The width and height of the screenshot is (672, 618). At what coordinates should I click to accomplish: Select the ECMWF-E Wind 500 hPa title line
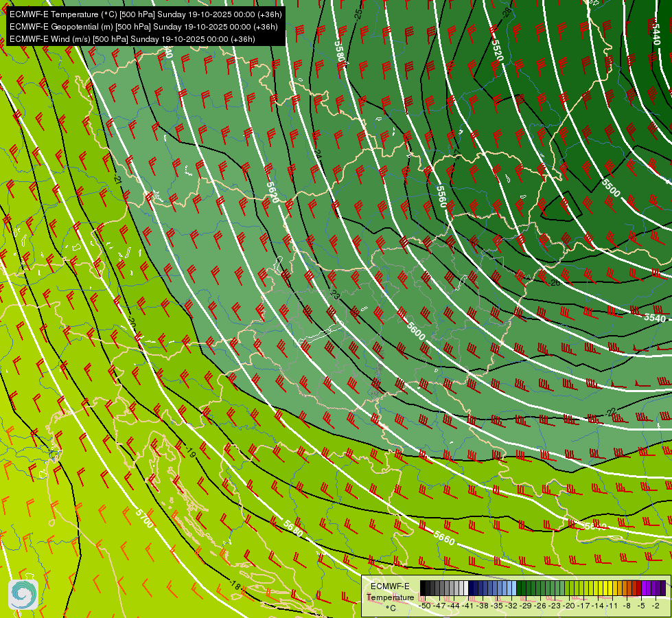coord(132,39)
